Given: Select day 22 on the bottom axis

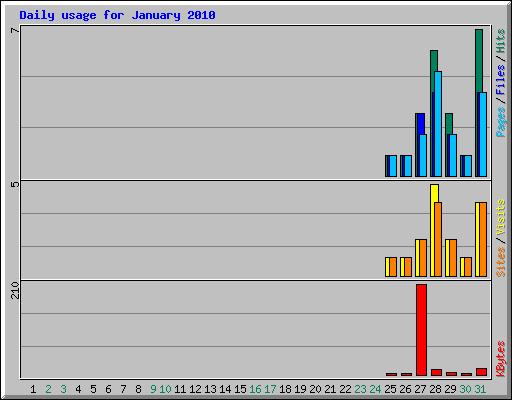Looking at the screenshot, I should coord(345,389).
